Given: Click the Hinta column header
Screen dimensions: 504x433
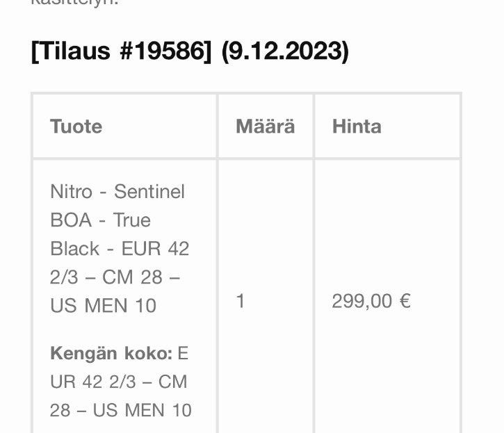Looking at the screenshot, I should pos(357,126).
